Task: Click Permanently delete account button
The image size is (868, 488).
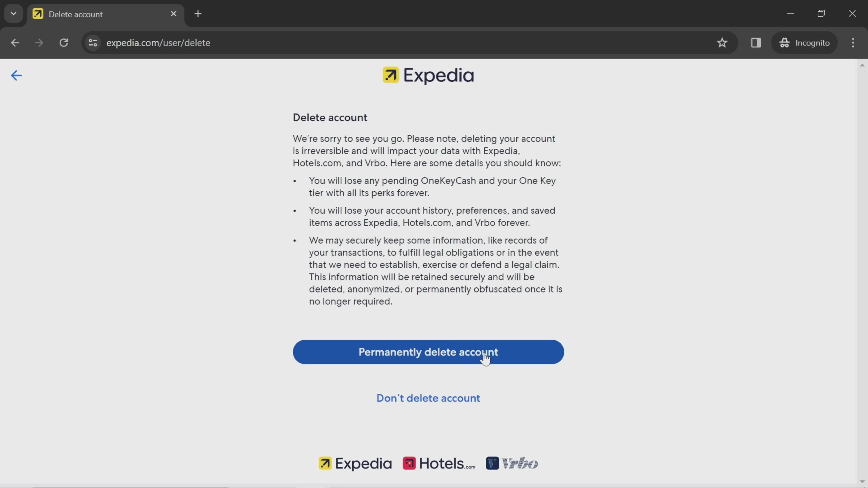Action: pyautogui.click(x=428, y=352)
